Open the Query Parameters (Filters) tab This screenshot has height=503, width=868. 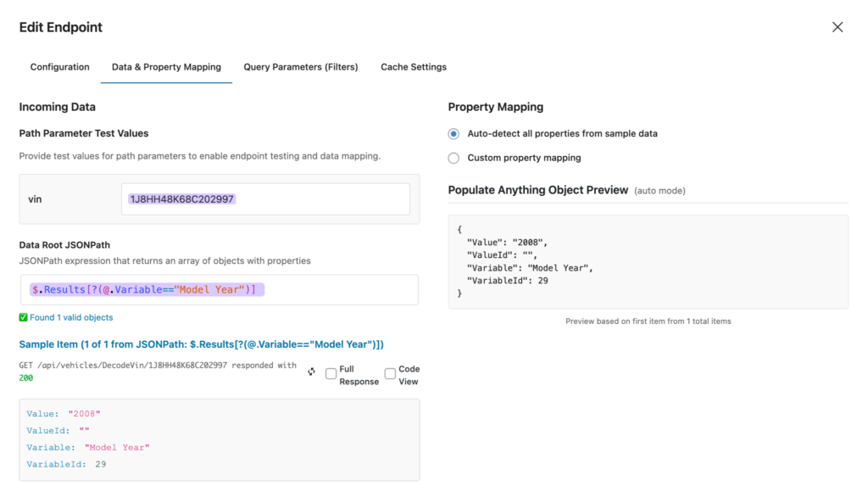point(301,67)
